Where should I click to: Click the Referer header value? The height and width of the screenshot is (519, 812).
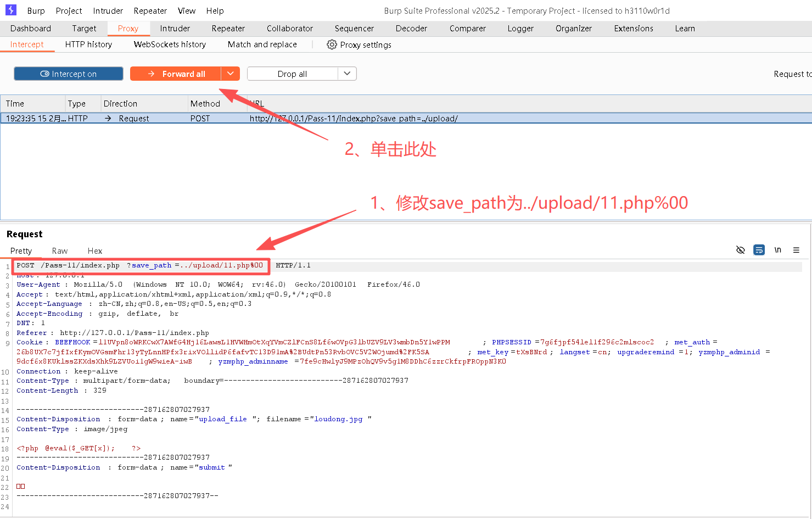[x=135, y=333]
